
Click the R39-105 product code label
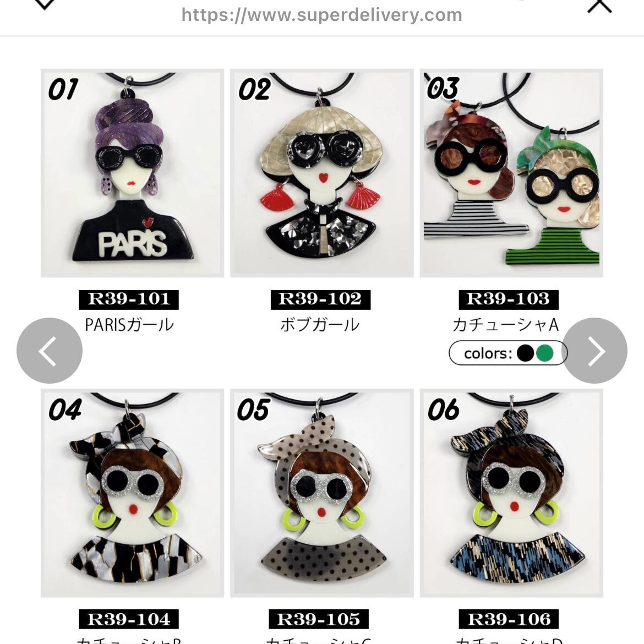point(319,619)
